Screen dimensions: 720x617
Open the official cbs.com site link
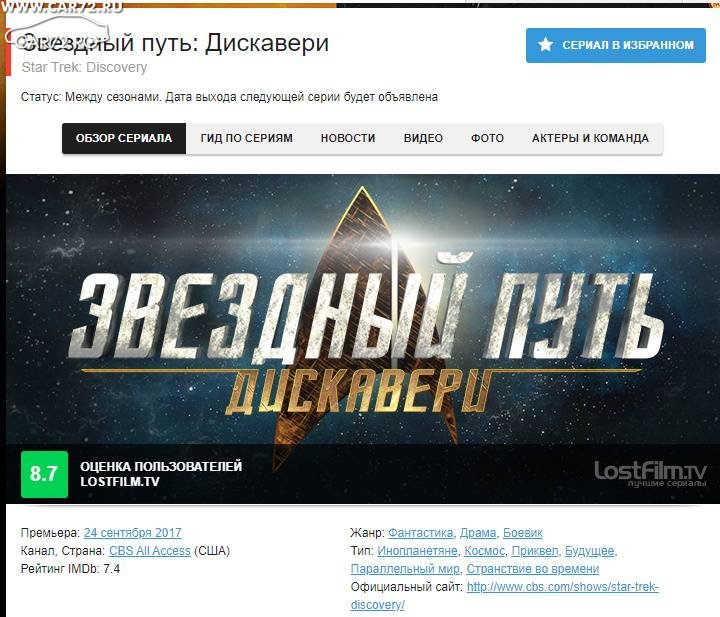(505, 595)
